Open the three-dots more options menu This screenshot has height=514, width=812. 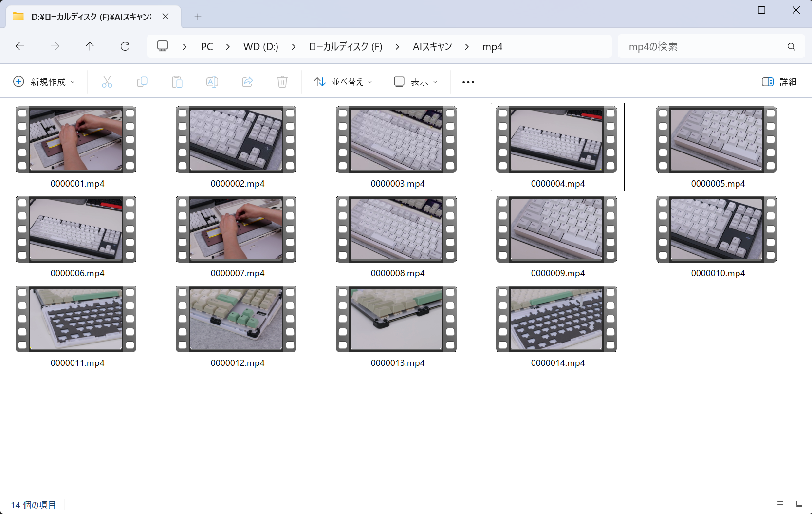coord(468,82)
